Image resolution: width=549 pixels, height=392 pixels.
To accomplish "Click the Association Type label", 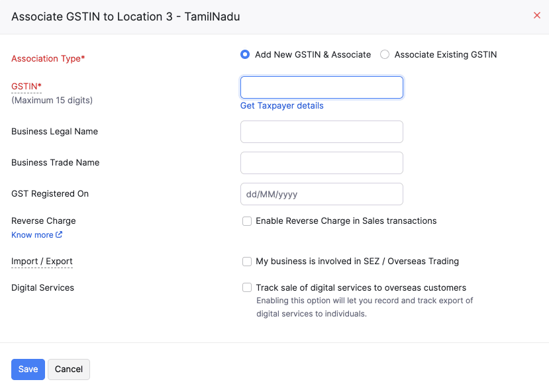I will 48,59.
